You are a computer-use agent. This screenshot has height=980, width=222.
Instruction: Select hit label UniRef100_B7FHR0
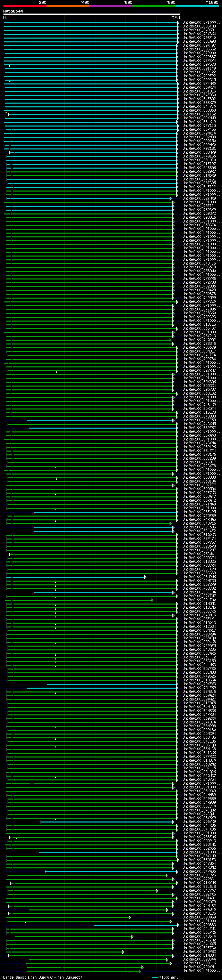tap(199, 84)
